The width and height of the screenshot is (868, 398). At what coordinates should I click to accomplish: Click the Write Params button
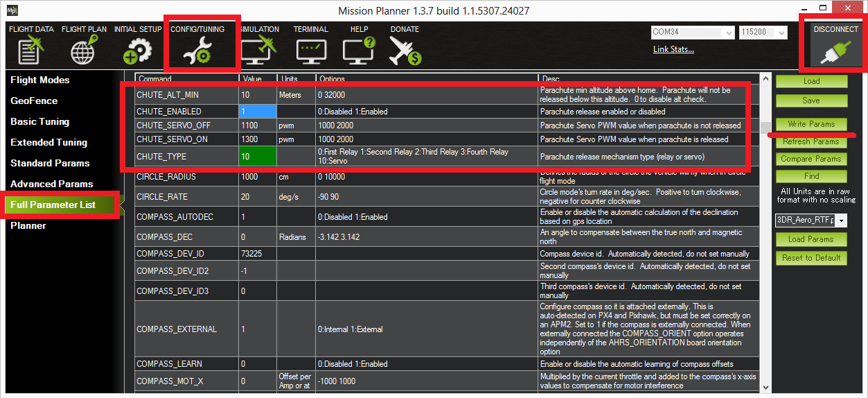(x=811, y=124)
